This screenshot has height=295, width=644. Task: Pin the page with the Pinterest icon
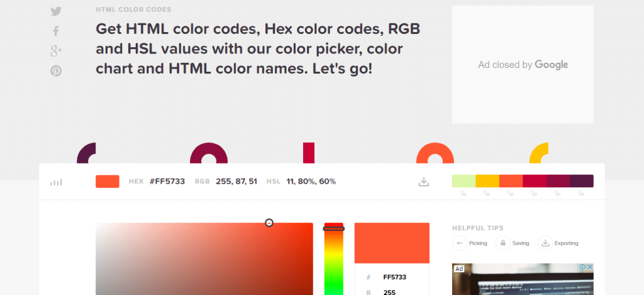click(56, 71)
